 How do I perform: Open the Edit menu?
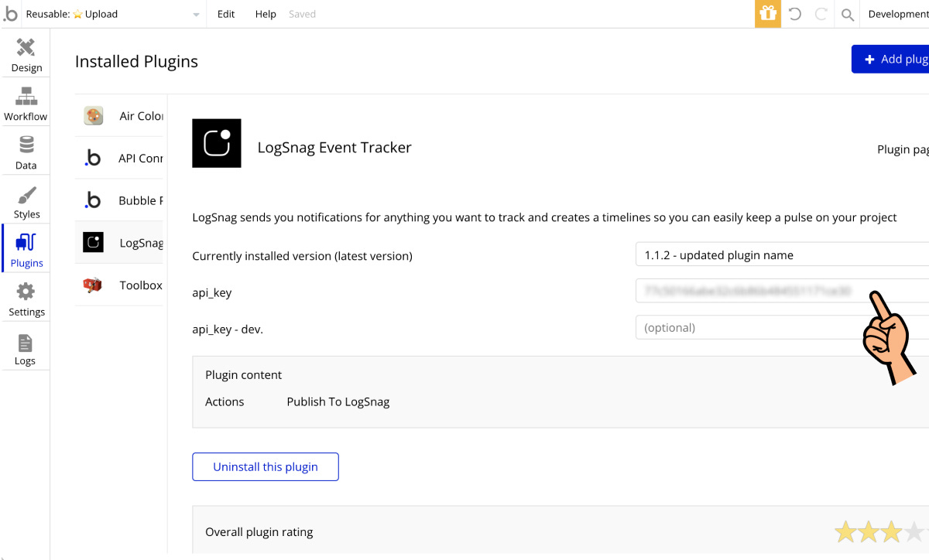(226, 14)
